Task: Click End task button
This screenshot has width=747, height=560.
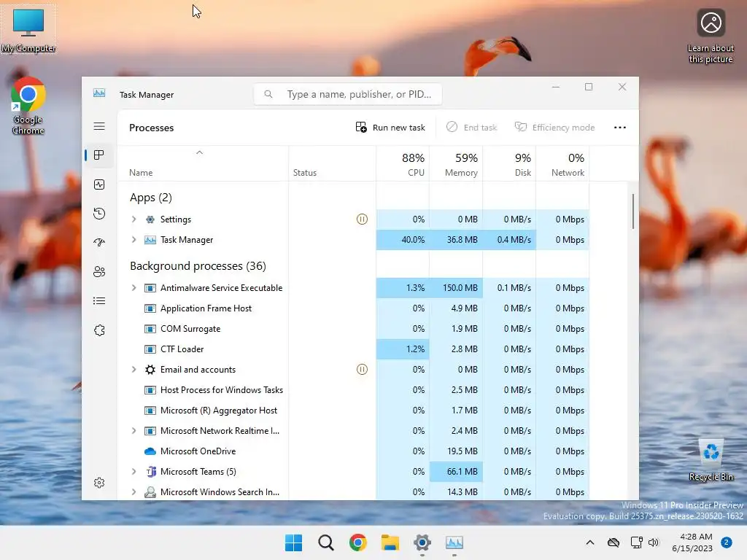Action: [x=472, y=127]
